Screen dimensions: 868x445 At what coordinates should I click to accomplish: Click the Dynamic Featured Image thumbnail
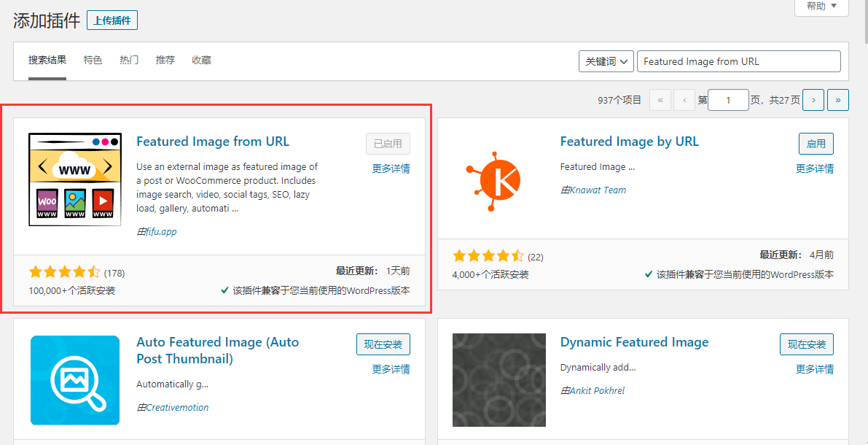click(498, 380)
